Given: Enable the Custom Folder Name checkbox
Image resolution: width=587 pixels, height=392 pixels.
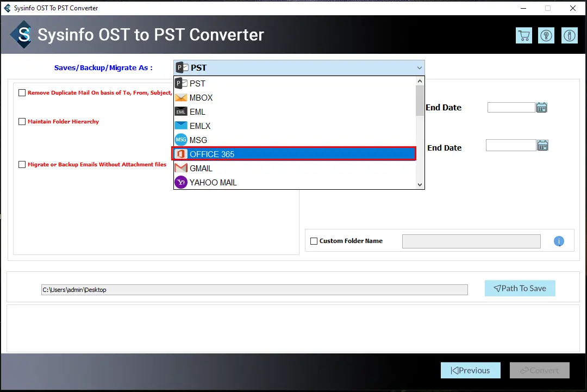Looking at the screenshot, I should pyautogui.click(x=314, y=241).
